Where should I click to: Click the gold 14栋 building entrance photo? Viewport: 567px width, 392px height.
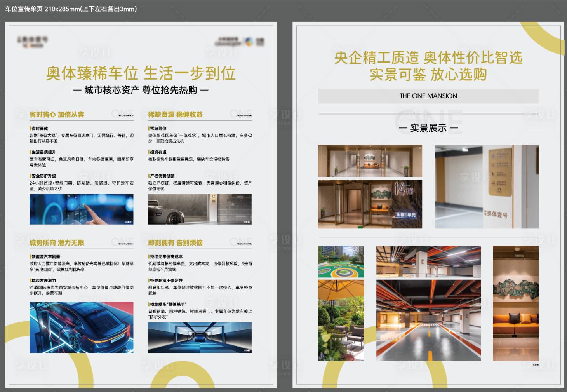[370, 205]
